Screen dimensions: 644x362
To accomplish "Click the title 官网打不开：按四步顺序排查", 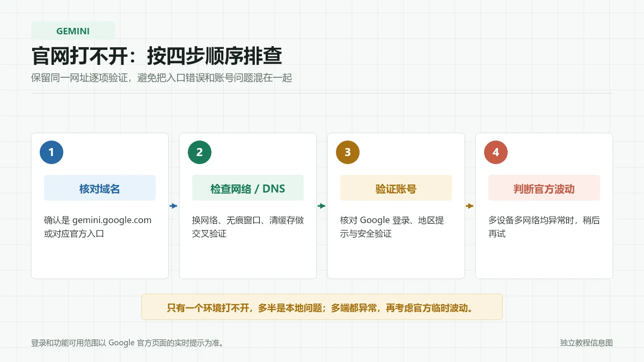I will [157, 56].
